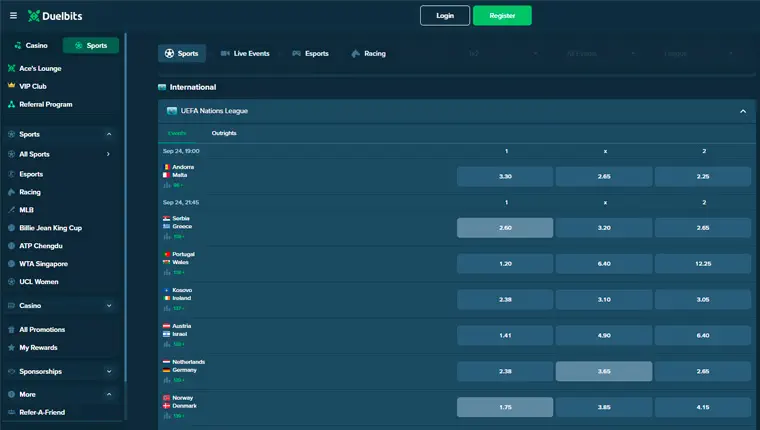Pick Andorra vs Malta draw at 2.65
This screenshot has width=760, height=430.
tap(604, 176)
